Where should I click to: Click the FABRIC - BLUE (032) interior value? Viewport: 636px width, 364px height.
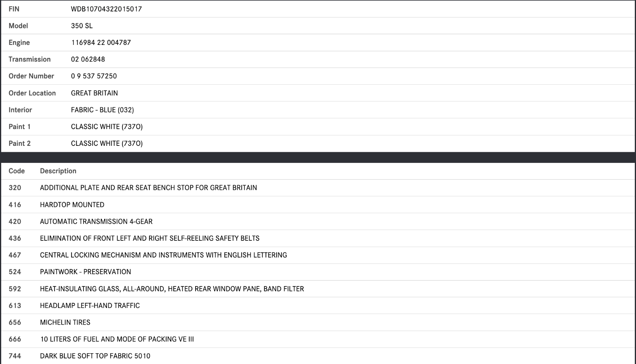point(102,110)
